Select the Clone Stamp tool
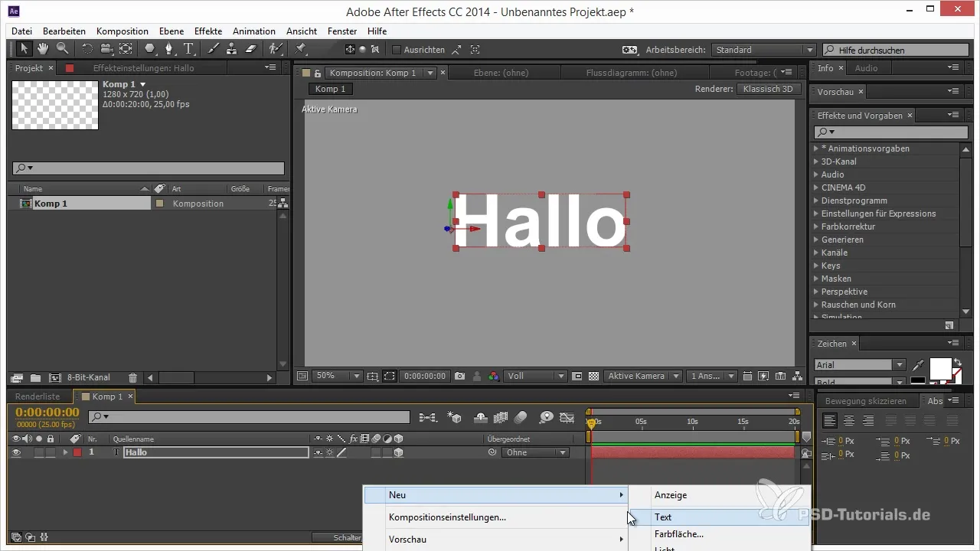This screenshot has height=551, width=980. pyautogui.click(x=231, y=49)
